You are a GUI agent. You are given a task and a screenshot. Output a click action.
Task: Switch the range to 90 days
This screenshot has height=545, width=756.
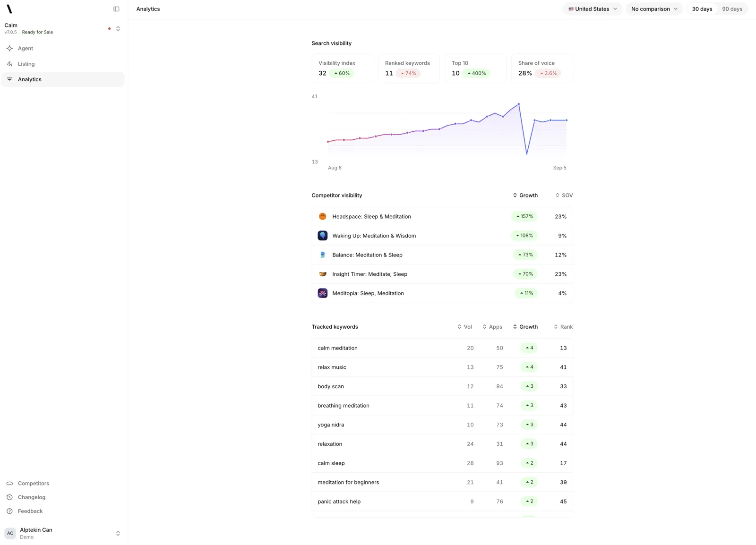pos(732,9)
